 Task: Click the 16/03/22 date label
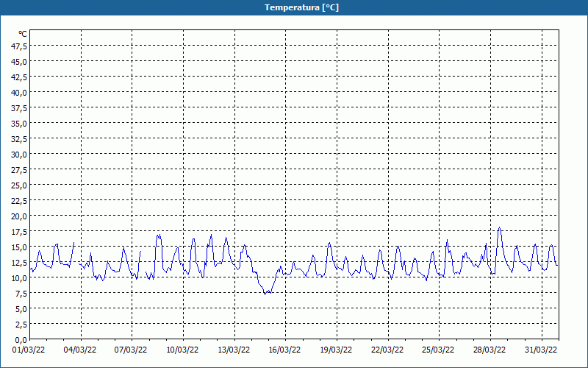tap(284, 350)
